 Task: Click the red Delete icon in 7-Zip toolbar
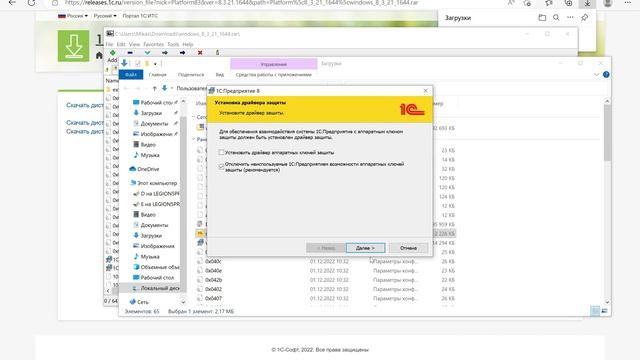(x=200, y=53)
